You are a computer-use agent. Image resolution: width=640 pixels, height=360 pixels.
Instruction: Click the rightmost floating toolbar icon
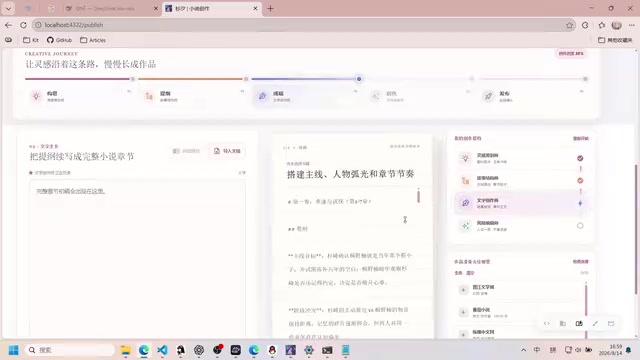[x=611, y=323]
